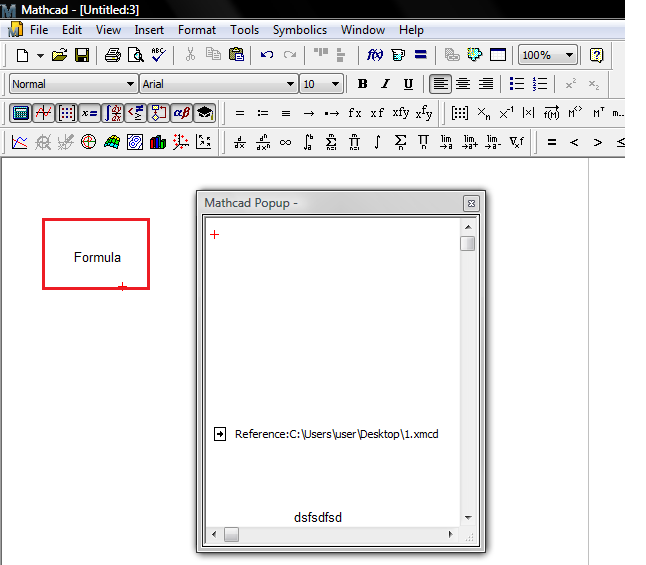
Task: Insert a definite integral operator
Action: [308, 142]
